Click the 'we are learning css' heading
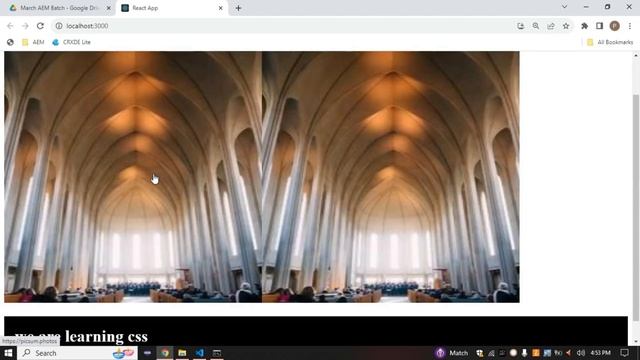The image size is (640, 360). click(x=81, y=336)
